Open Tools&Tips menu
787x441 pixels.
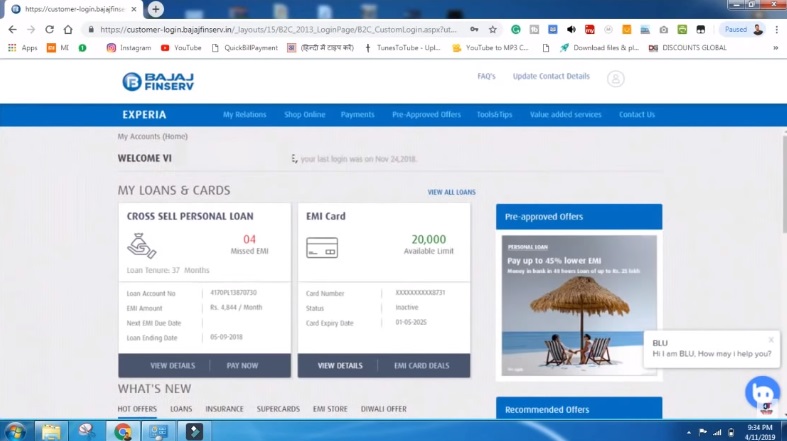click(494, 114)
